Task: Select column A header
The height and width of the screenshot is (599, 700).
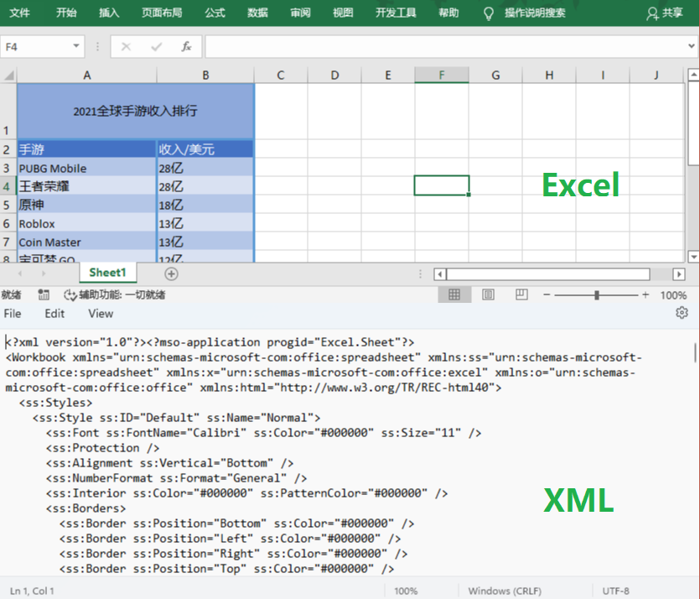Action: (x=86, y=75)
